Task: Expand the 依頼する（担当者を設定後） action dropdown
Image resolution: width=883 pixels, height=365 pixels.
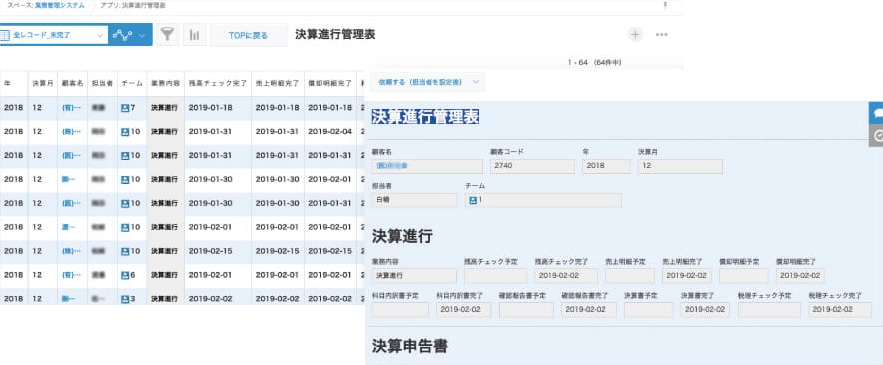Action: pyautogui.click(x=428, y=82)
